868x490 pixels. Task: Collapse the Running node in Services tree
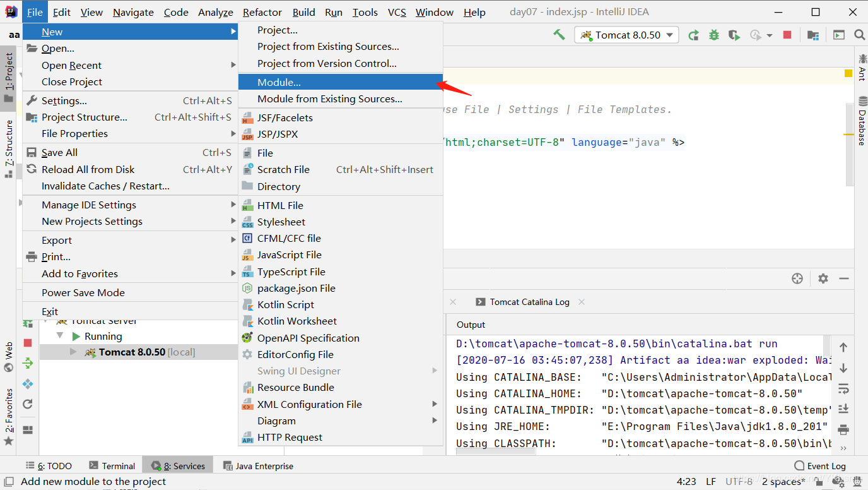[x=60, y=336]
